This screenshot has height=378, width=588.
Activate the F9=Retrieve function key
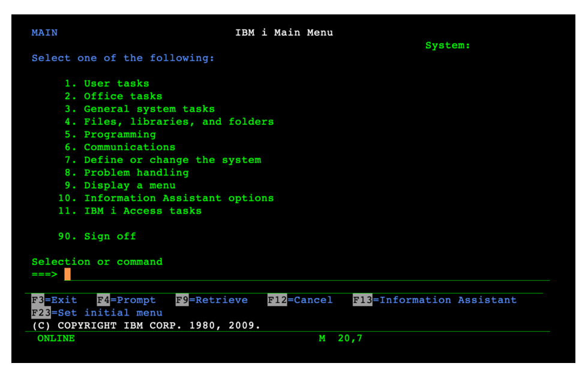click(x=211, y=300)
